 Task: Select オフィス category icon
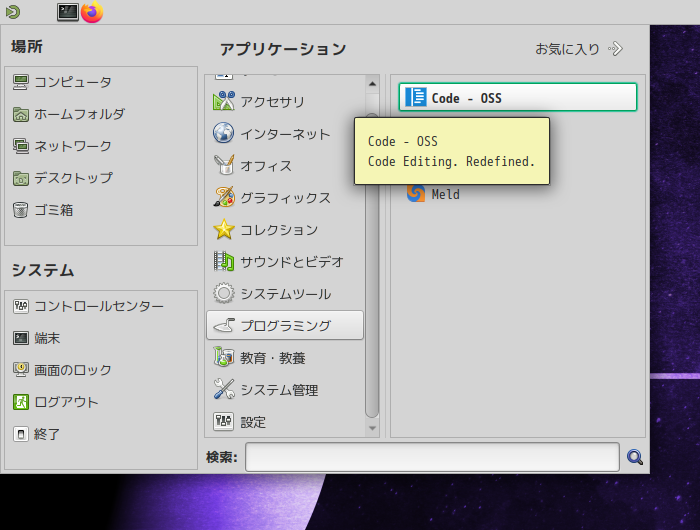coord(224,165)
